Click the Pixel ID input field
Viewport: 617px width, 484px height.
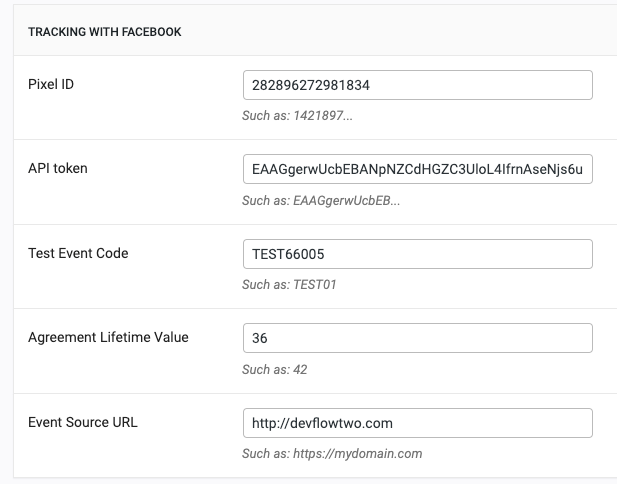pos(417,85)
